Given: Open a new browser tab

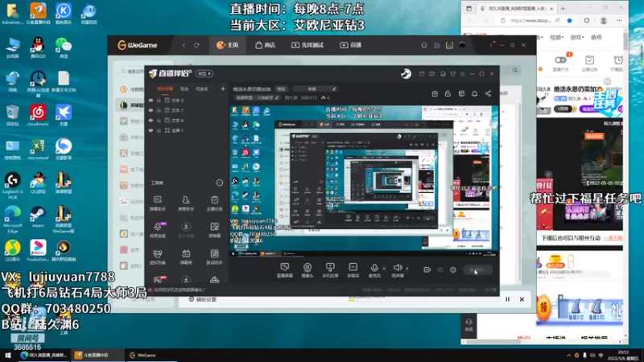Looking at the screenshot, I should pos(563,8).
